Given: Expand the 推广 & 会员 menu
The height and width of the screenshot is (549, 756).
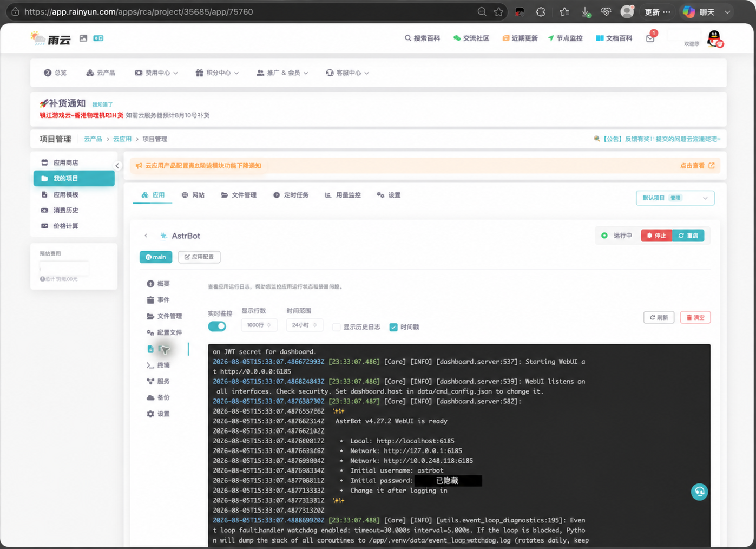Looking at the screenshot, I should click(282, 73).
